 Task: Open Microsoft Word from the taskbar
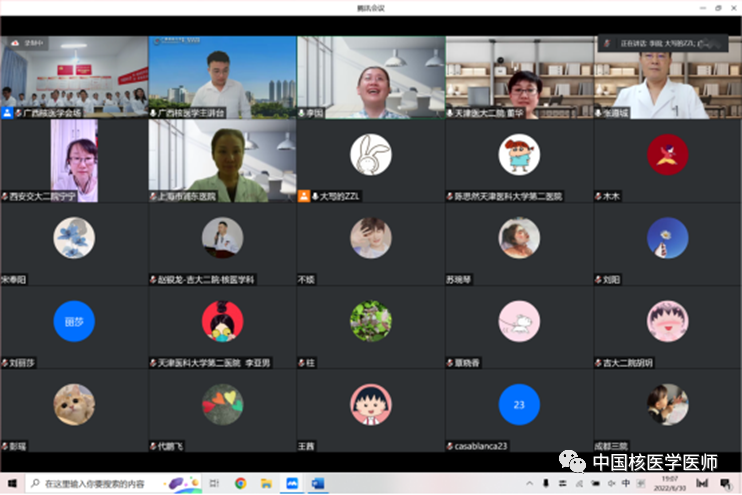click(318, 484)
